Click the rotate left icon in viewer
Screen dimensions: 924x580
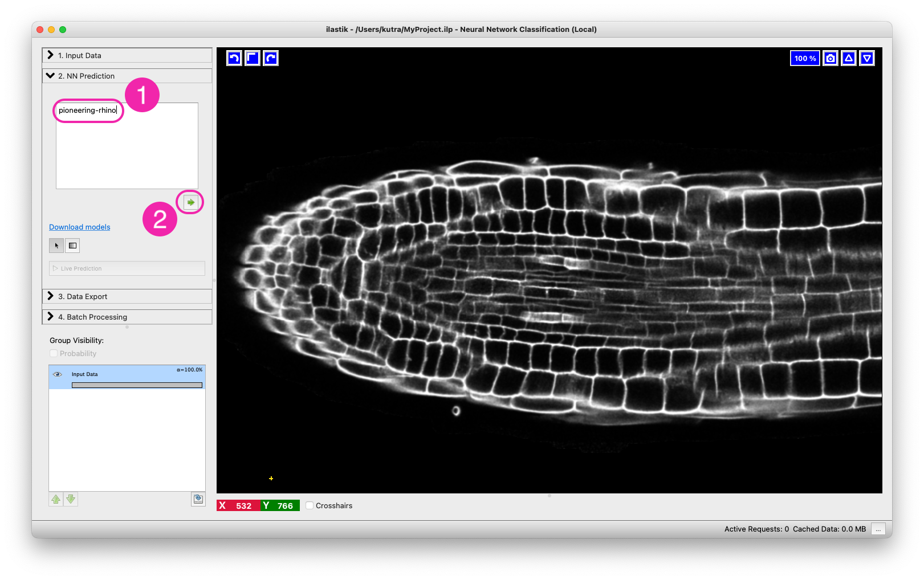(x=234, y=58)
